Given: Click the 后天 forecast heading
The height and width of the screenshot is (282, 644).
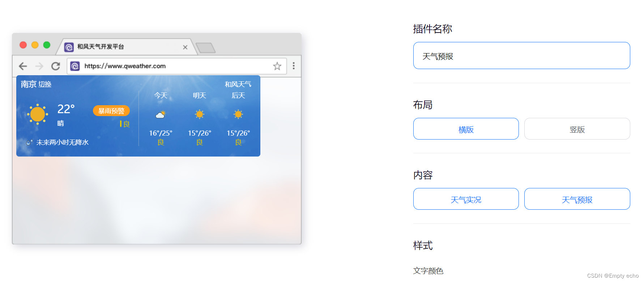Looking at the screenshot, I should click(238, 95).
